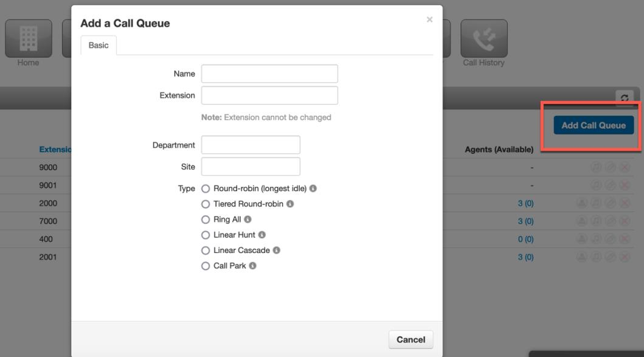This screenshot has width=644, height=357.
Task: Open agents icon in queue 2001 row
Action: pyautogui.click(x=581, y=257)
